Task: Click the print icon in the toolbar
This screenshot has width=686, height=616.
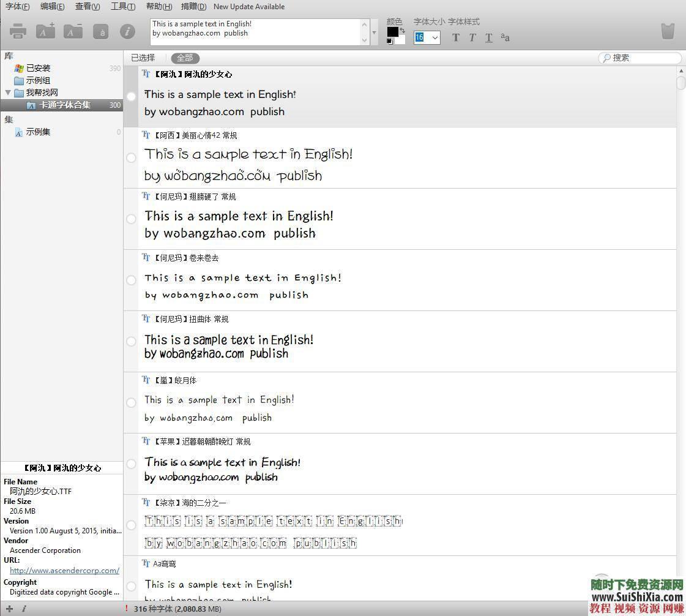Action: (x=18, y=31)
